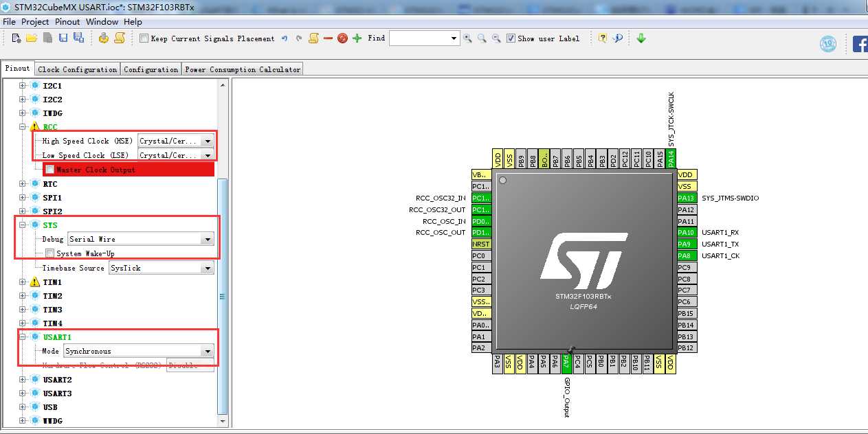
Task: Click the USART1 peripheral cube icon
Action: click(x=35, y=337)
